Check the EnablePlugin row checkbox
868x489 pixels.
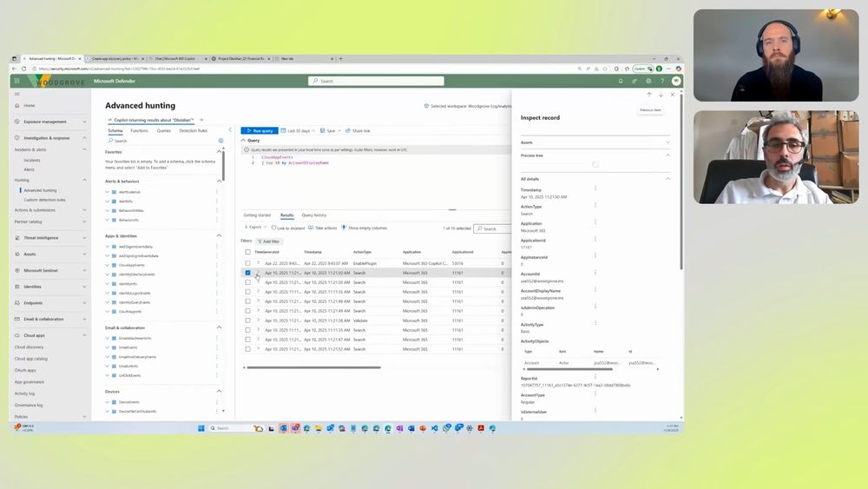pos(248,263)
